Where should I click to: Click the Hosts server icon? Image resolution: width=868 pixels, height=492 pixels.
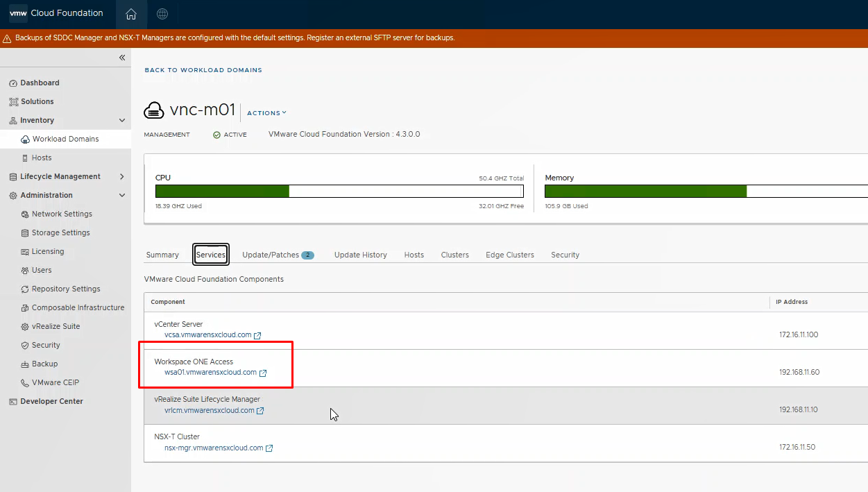(x=26, y=158)
